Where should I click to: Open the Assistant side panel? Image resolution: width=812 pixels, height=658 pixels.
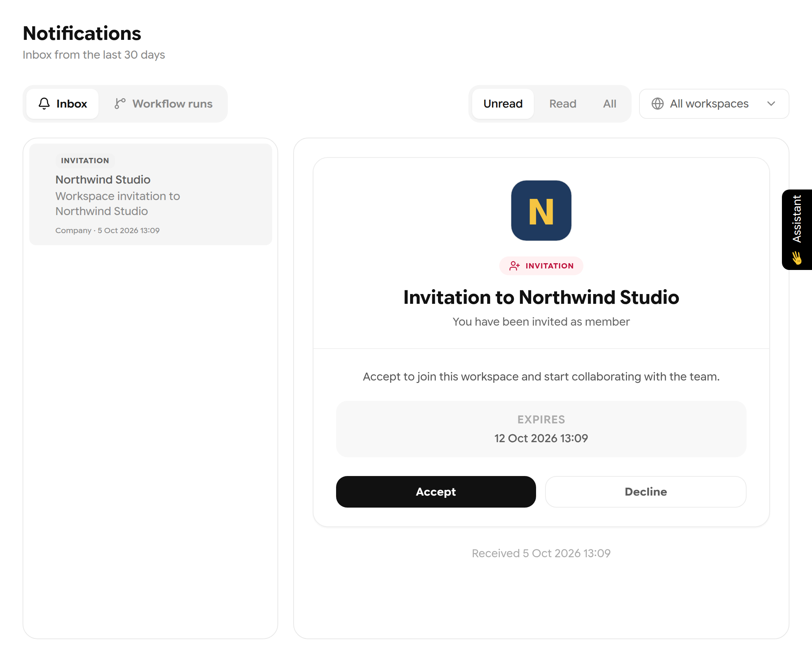[797, 230]
